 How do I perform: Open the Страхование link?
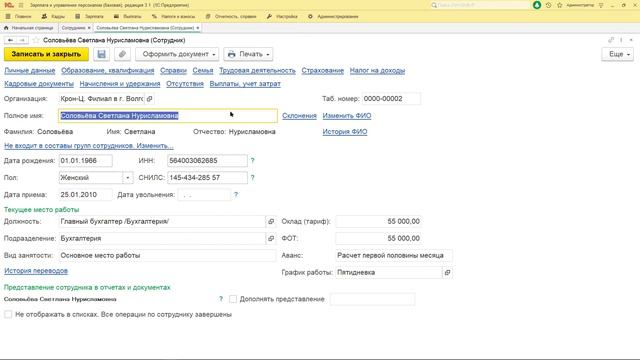coord(323,70)
